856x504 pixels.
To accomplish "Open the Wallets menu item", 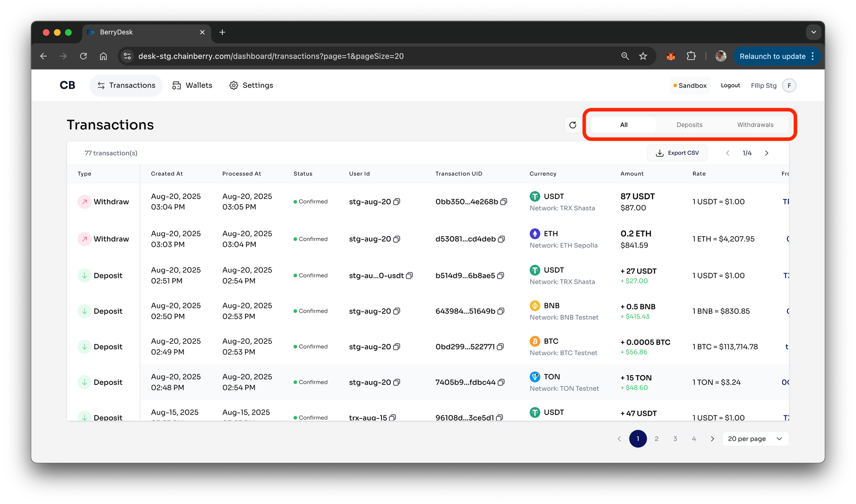I will click(192, 85).
